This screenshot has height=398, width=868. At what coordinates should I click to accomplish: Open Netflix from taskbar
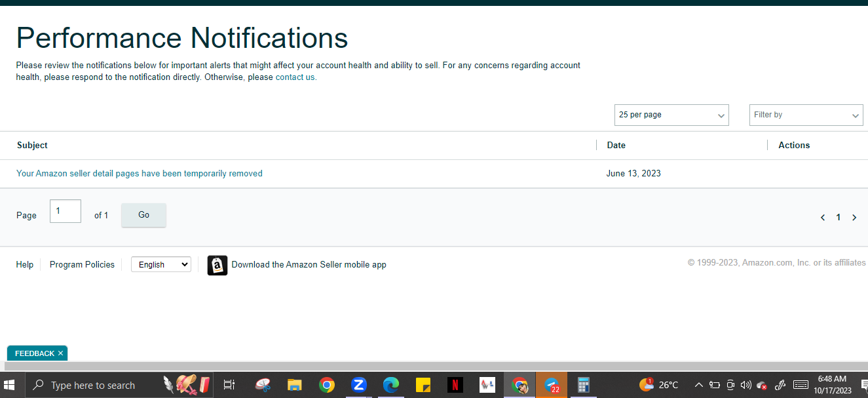455,385
